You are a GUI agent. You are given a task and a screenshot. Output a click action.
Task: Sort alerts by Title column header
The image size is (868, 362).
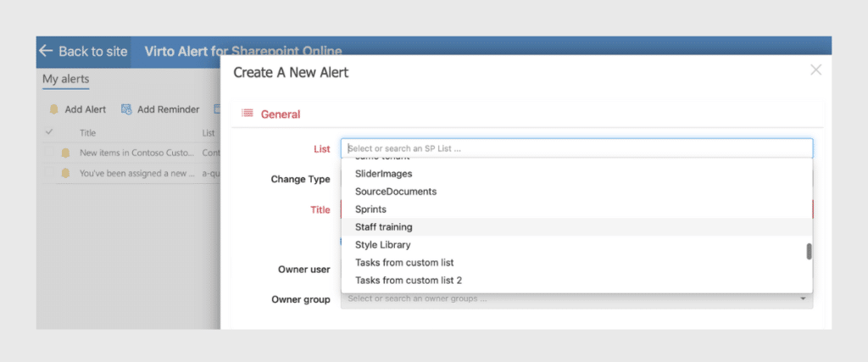[x=87, y=133]
